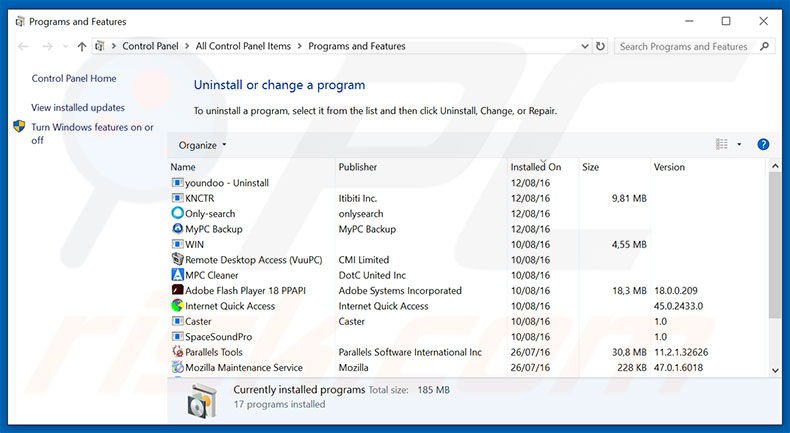This screenshot has height=433, width=790.
Task: Select the Only-search program name
Action: click(x=210, y=214)
